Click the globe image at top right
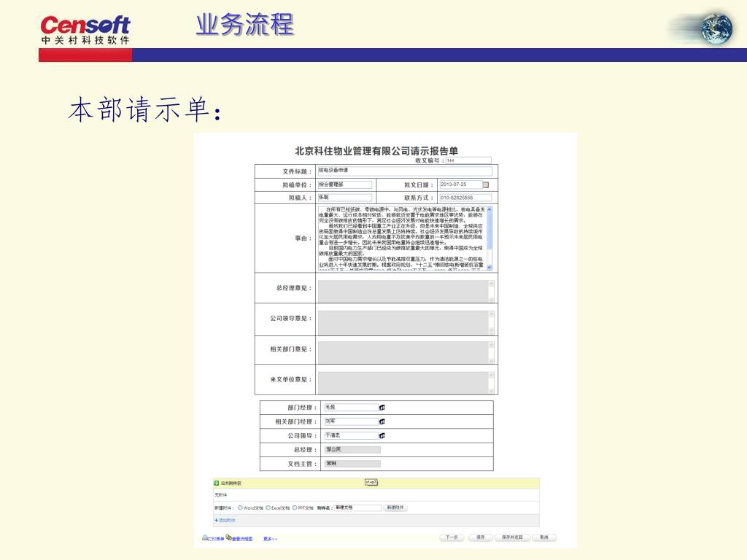The width and height of the screenshot is (747, 560). coord(716,29)
